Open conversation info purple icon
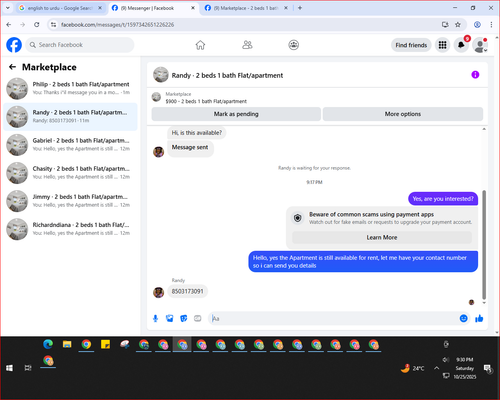The width and height of the screenshot is (500, 400). coord(475,75)
